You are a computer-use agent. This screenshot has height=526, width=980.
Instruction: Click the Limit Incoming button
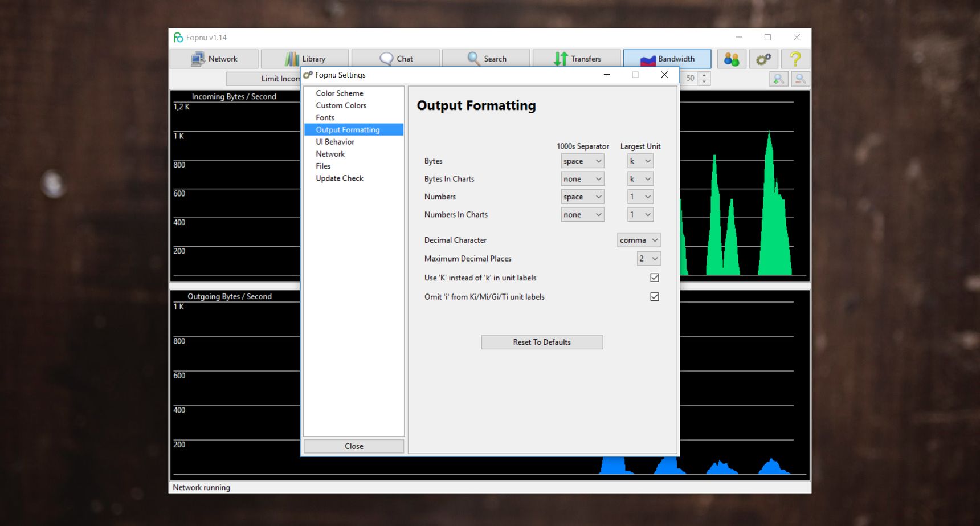coord(263,79)
